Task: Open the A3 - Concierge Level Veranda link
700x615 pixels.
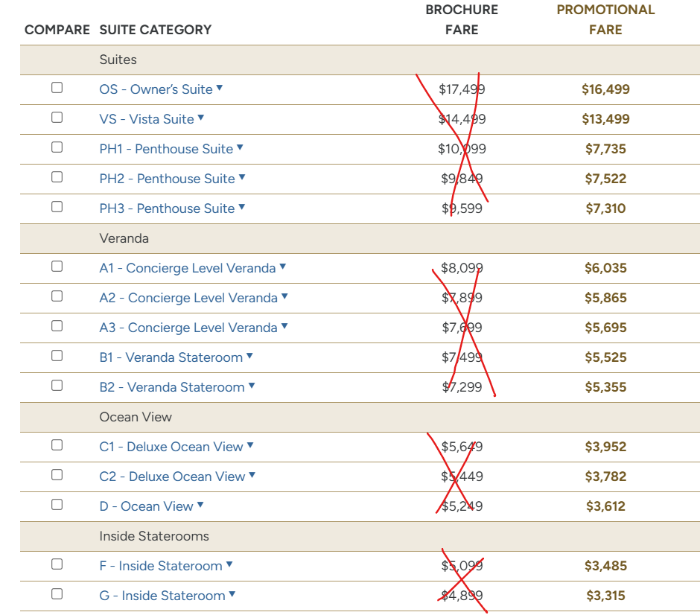Action: coord(188,328)
